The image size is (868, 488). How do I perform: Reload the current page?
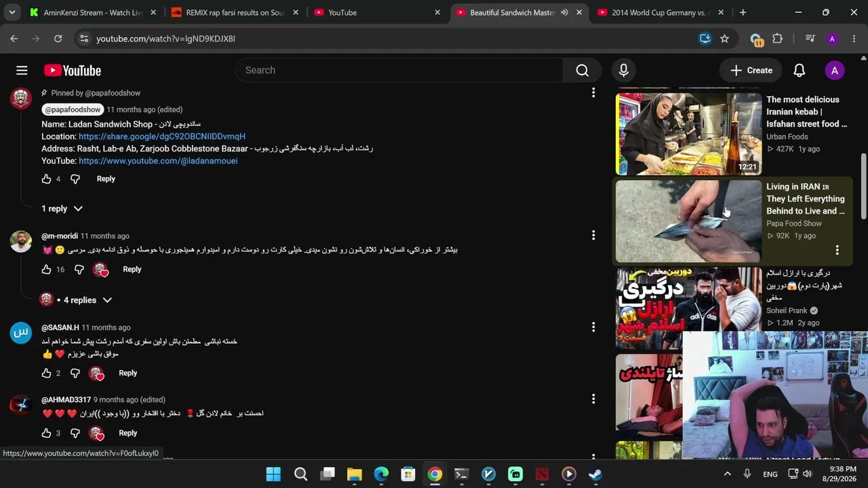58,39
